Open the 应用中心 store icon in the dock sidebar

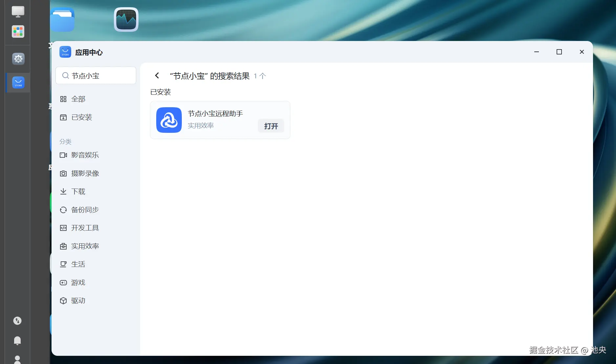pos(18,83)
